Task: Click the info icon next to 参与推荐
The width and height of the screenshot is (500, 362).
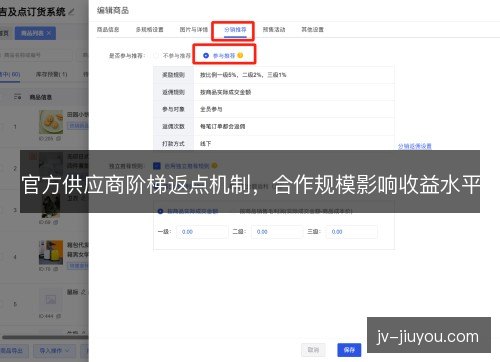Action: [240, 55]
